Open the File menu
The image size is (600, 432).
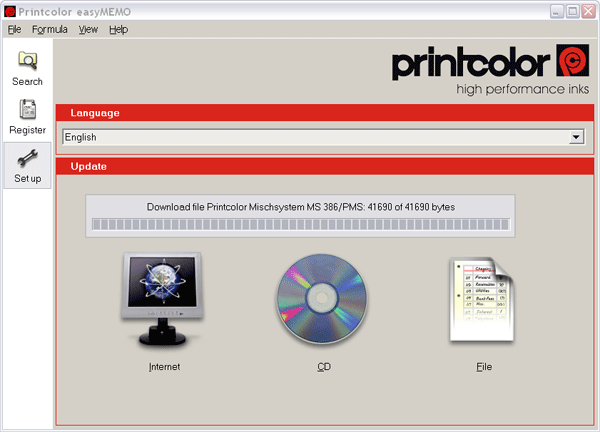click(14, 30)
